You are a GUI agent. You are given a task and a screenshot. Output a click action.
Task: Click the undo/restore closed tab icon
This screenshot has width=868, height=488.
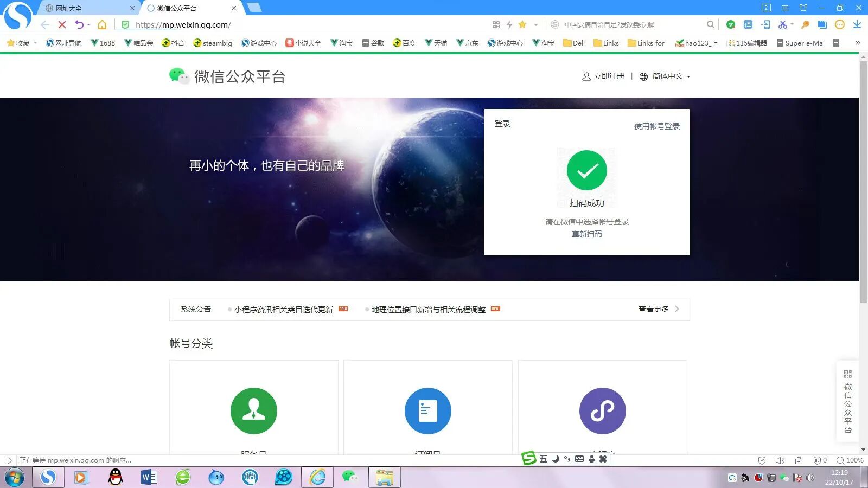pos(79,24)
